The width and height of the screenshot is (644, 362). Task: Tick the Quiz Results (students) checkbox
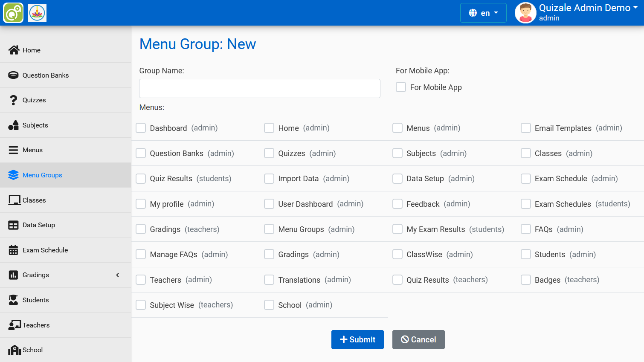(x=141, y=179)
